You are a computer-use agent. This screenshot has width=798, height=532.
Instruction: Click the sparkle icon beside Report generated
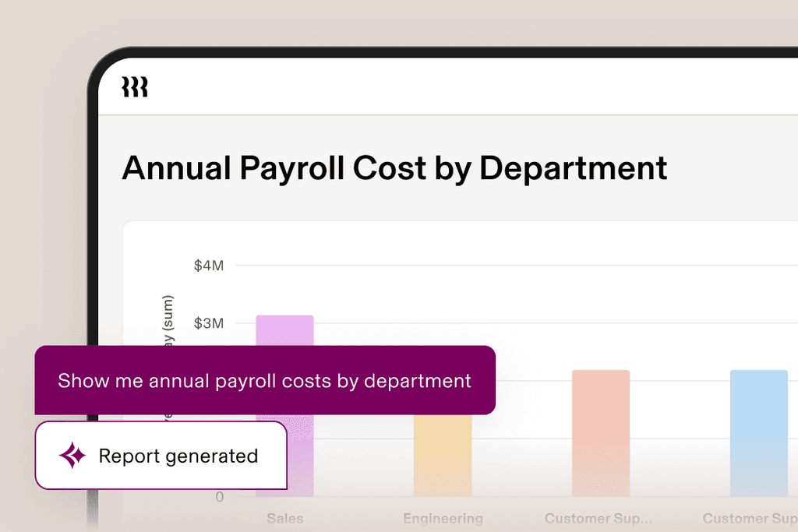pos(72,455)
